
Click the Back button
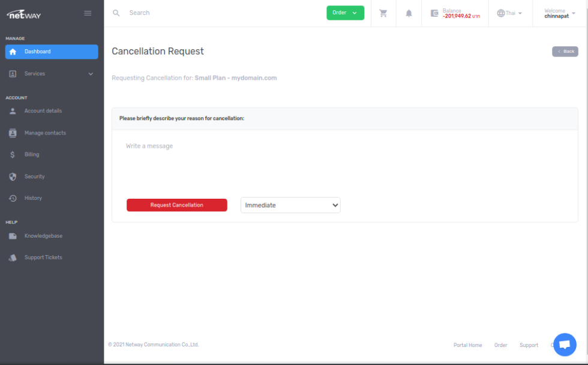click(565, 52)
